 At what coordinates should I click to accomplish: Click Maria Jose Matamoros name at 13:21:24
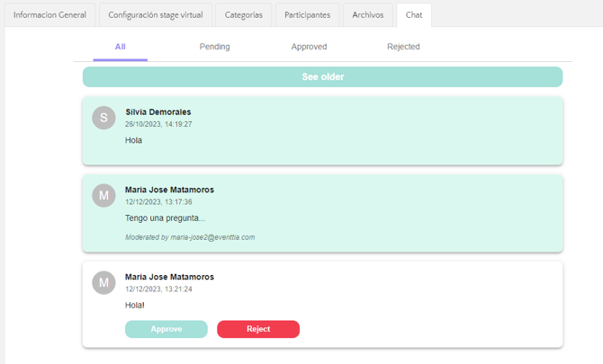pyautogui.click(x=169, y=277)
